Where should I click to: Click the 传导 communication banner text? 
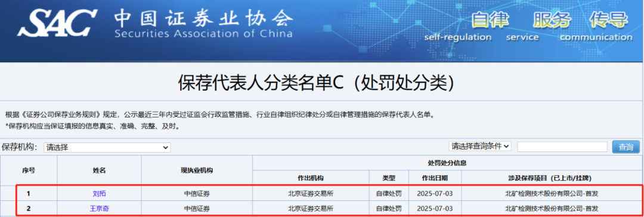[x=609, y=20]
